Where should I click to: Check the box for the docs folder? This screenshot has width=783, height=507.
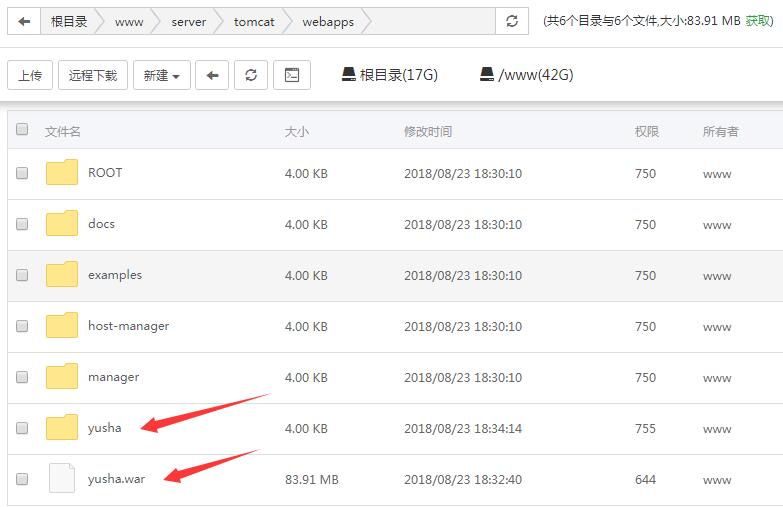coord(22,224)
